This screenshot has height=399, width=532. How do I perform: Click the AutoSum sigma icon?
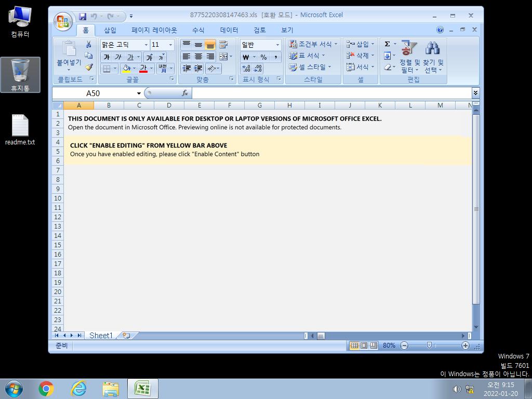387,44
